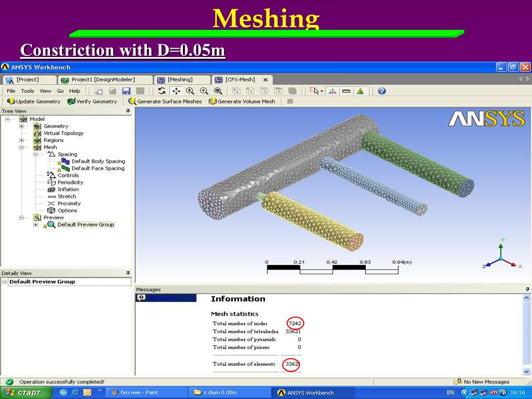The image size is (532, 399).
Task: Select Proximity in the tree
Action: click(69, 203)
